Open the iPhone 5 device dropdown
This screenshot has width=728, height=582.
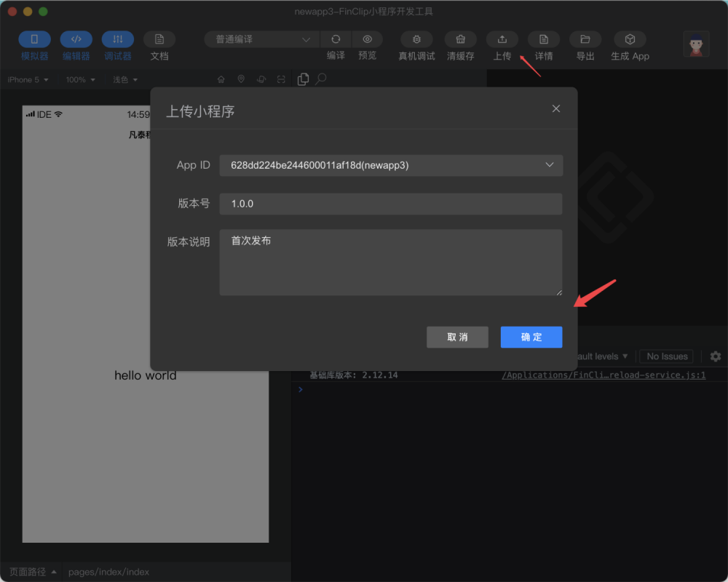coord(28,80)
